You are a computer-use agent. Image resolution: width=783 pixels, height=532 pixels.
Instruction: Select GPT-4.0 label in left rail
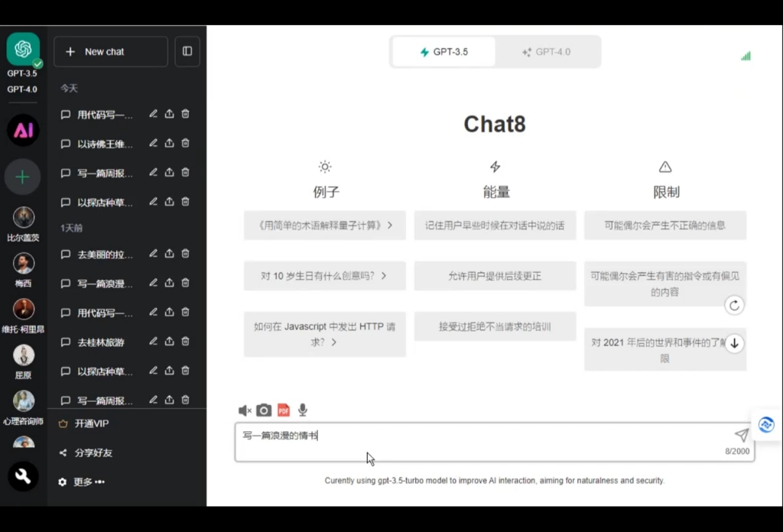(22, 89)
